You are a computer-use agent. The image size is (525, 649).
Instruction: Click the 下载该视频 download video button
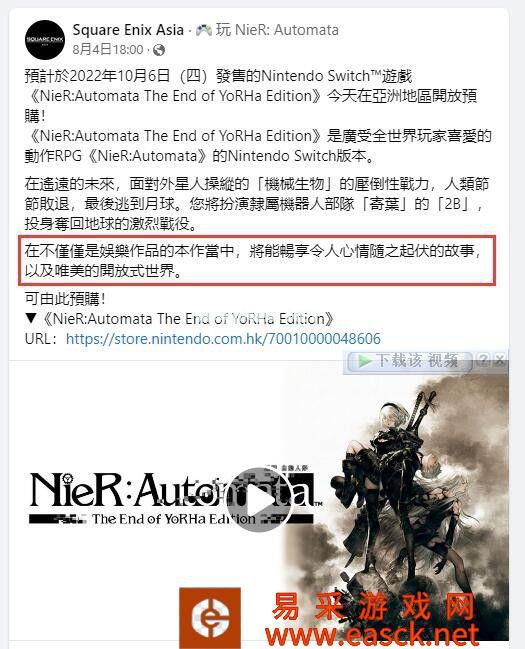pos(409,361)
